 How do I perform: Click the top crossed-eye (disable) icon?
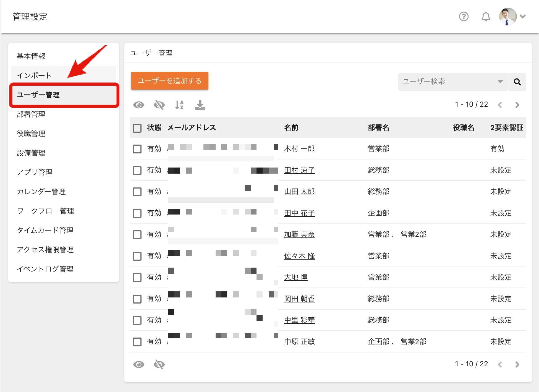pos(159,105)
